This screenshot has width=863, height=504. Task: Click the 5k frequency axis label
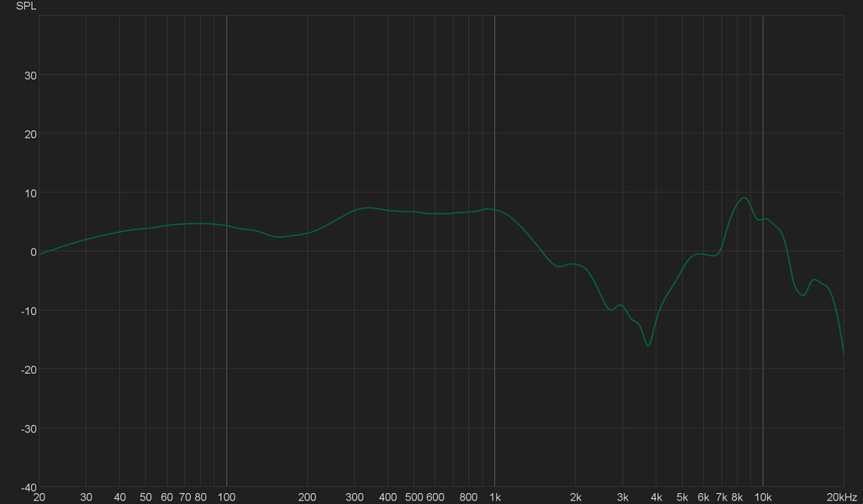point(682,497)
